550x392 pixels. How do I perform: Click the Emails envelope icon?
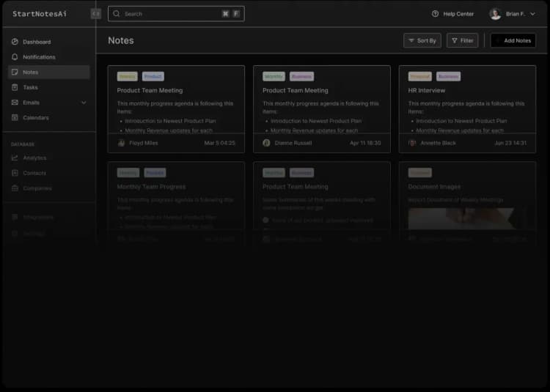pos(15,103)
